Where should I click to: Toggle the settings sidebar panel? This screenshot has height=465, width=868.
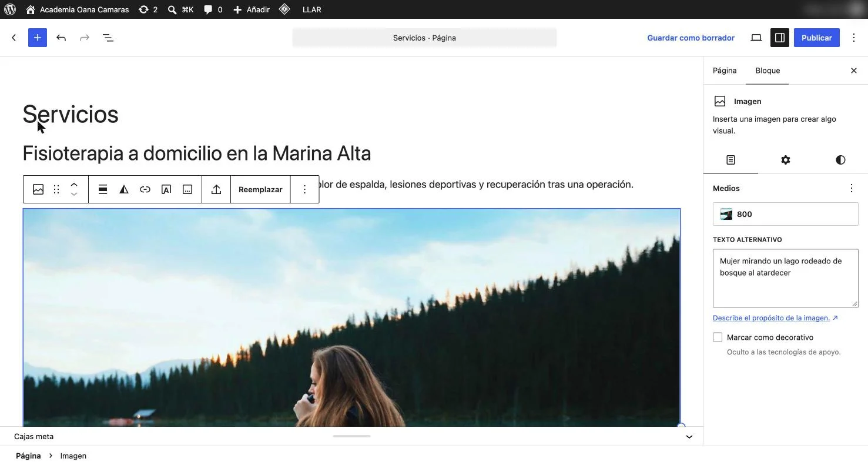pos(780,38)
